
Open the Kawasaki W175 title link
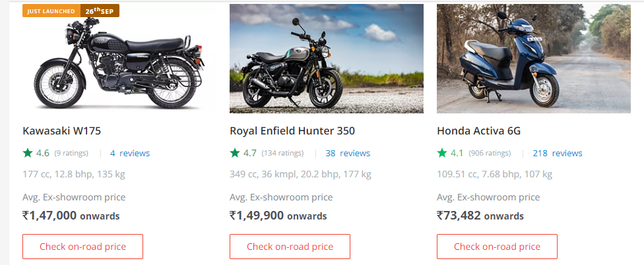pos(61,131)
